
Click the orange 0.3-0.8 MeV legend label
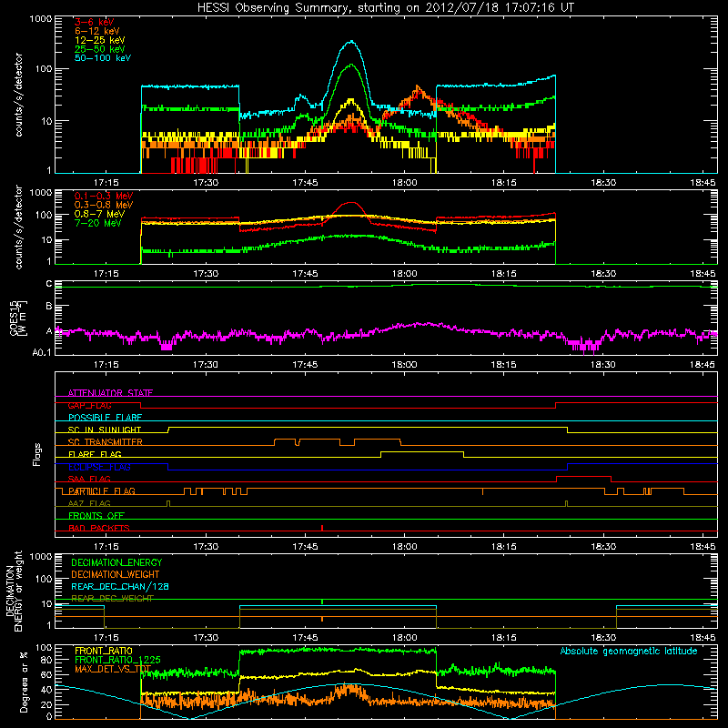click(x=104, y=205)
